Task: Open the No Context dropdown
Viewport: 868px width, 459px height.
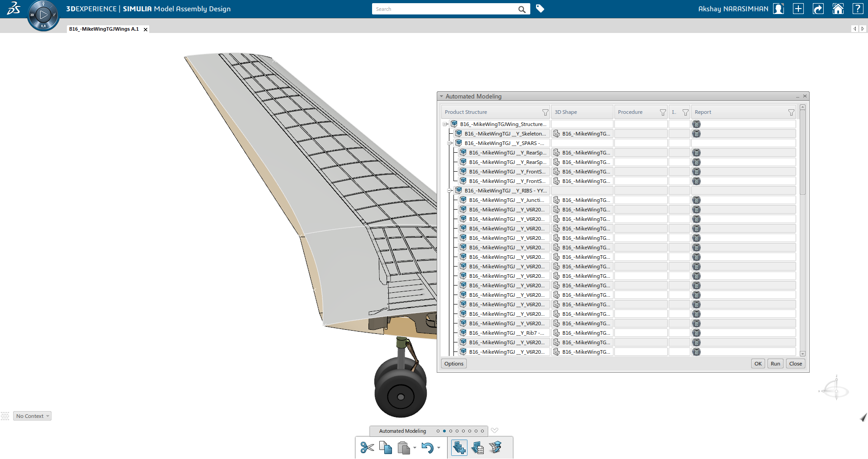Action: 32,416
